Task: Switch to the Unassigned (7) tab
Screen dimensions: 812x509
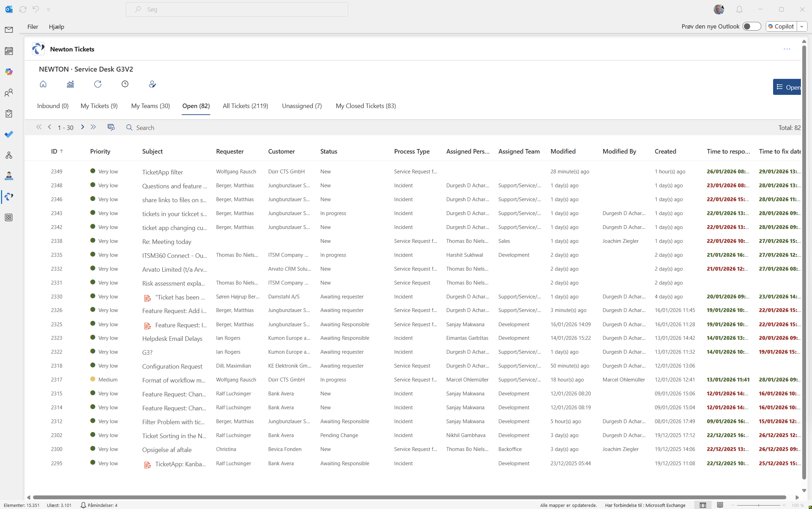Action: point(302,106)
